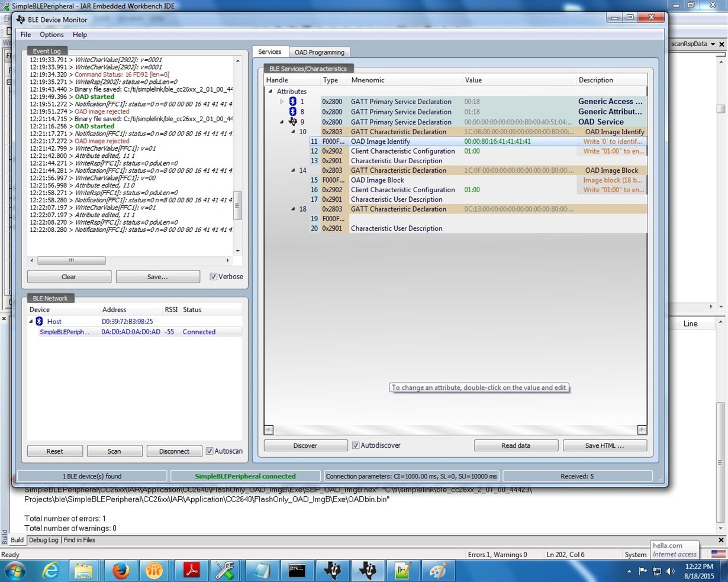Screen dimensions: 728x582
Task: Click the wrench and screwdriver taskbar icon
Action: click(x=225, y=571)
